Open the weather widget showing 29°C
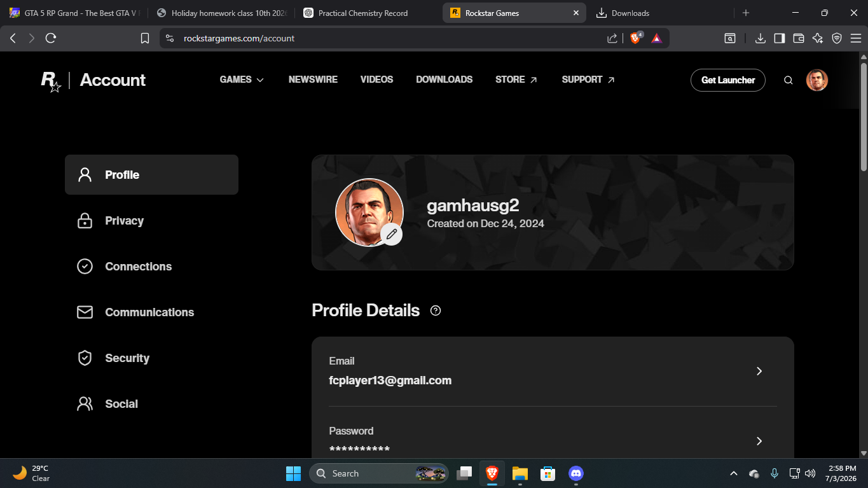Image resolution: width=868 pixels, height=488 pixels. click(x=31, y=473)
